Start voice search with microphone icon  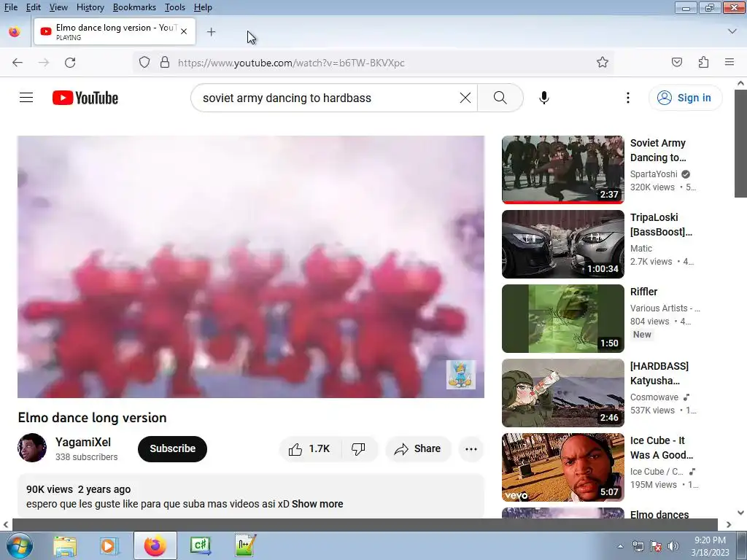tap(544, 98)
